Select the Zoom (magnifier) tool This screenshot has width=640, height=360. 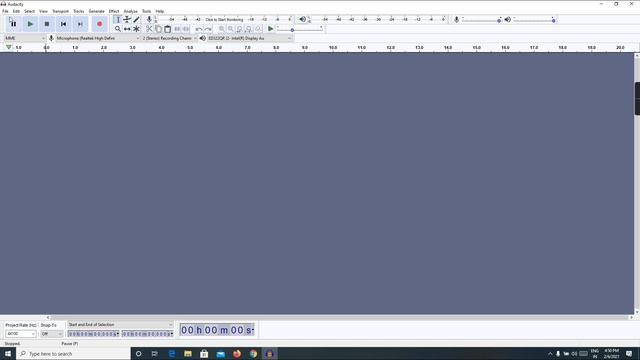tap(118, 29)
